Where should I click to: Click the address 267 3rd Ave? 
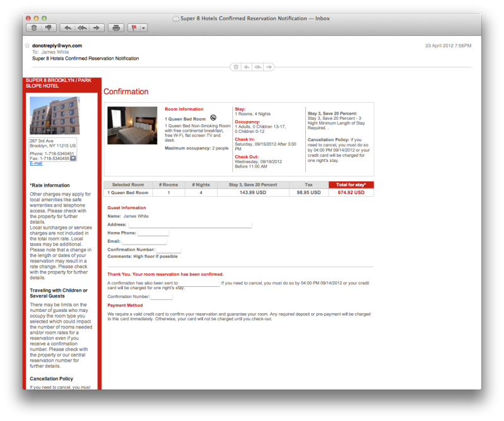point(42,141)
